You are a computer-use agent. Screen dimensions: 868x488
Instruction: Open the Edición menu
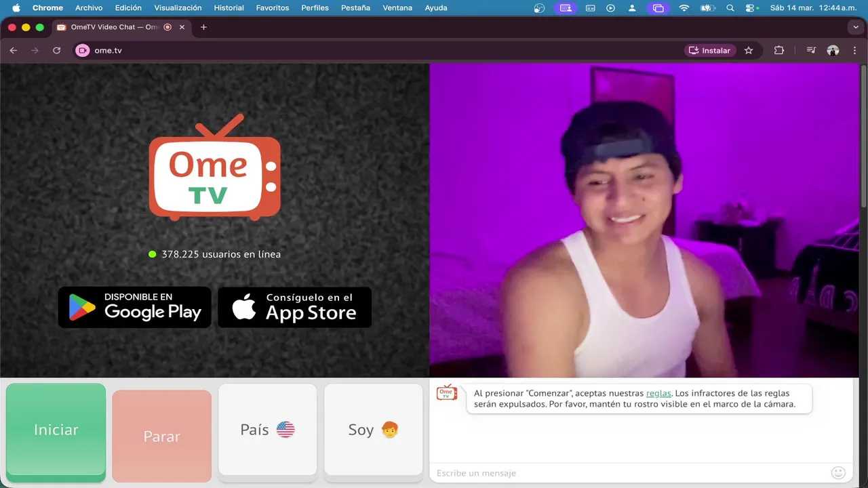[128, 7]
